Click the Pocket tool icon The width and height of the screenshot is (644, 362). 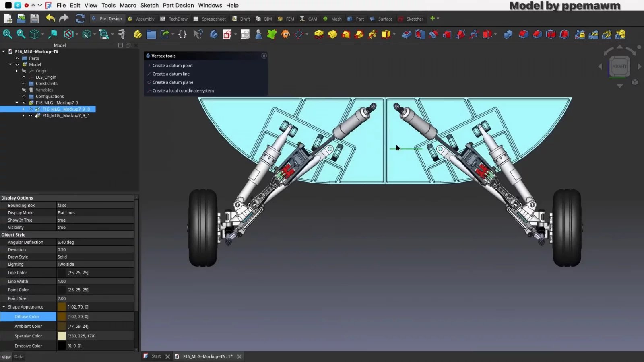(407, 34)
